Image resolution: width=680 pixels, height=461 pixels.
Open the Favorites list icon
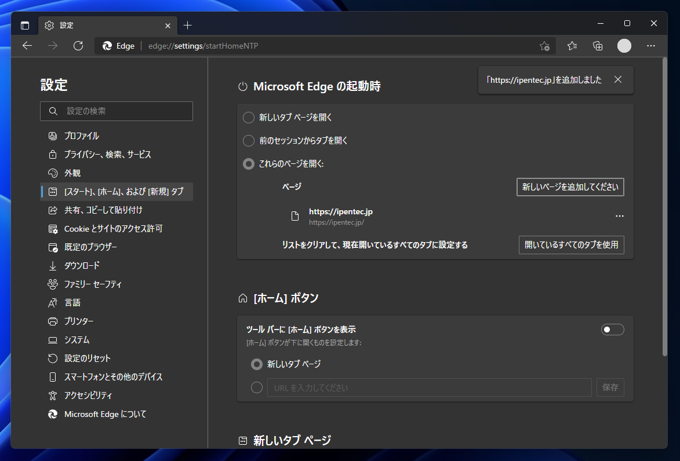pyautogui.click(x=572, y=46)
